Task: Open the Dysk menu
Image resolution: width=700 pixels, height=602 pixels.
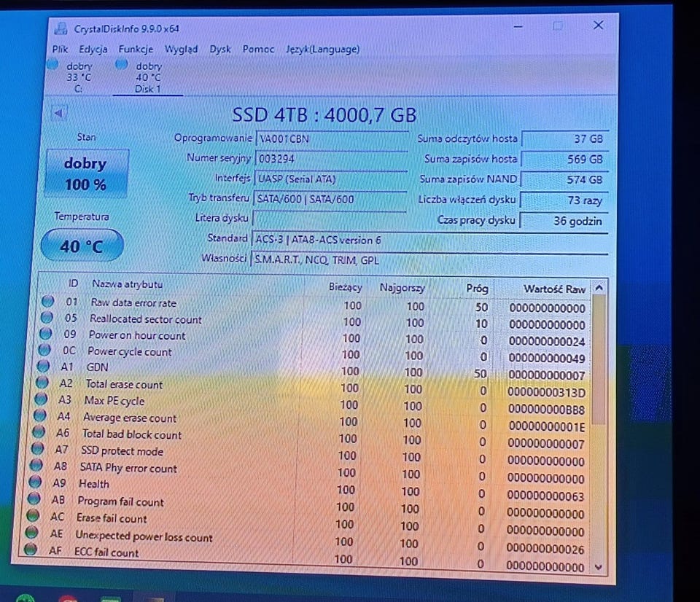Action: click(220, 49)
